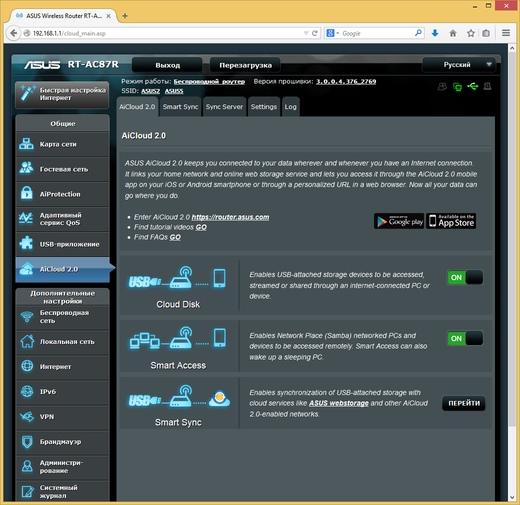Open the Wireless (Беспроводная сеть) icon

click(x=27, y=316)
